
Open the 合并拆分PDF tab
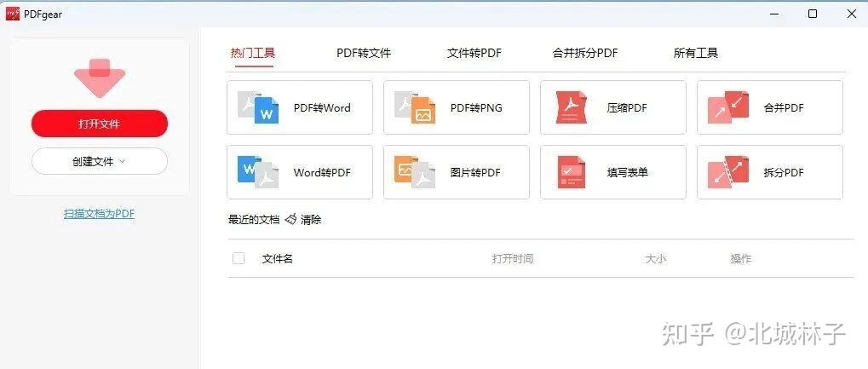point(585,53)
